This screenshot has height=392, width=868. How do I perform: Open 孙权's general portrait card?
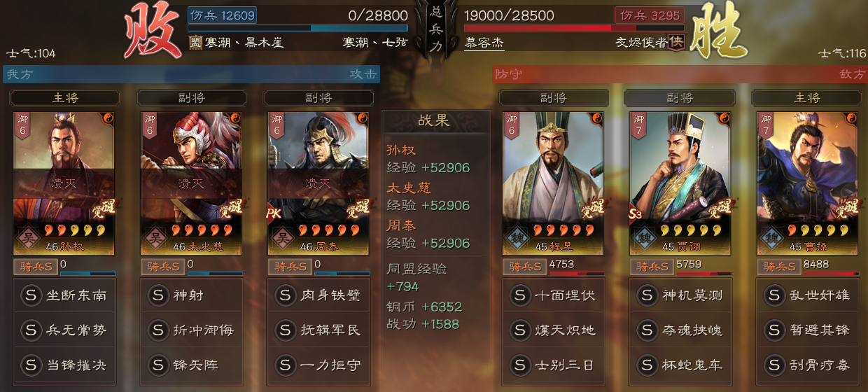point(64,183)
